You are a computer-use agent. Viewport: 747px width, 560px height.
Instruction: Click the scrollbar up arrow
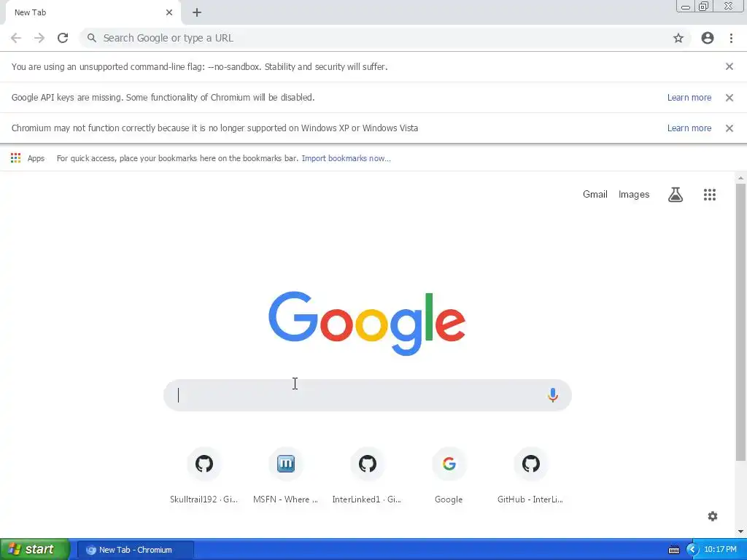(740, 178)
